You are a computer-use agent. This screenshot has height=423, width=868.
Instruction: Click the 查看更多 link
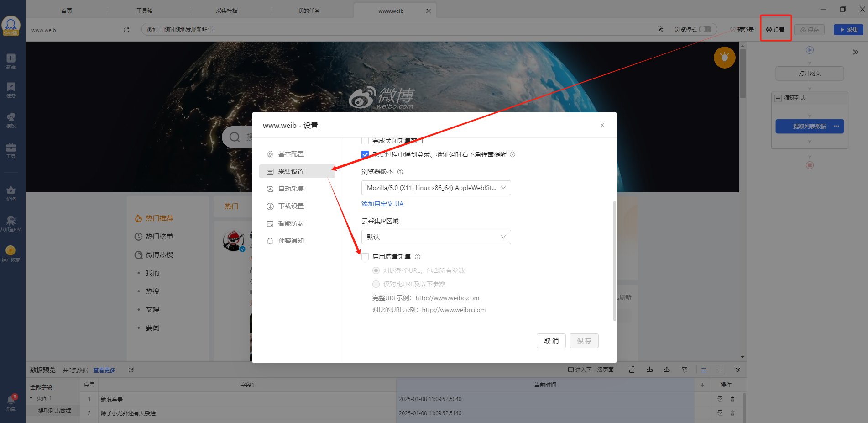pyautogui.click(x=104, y=370)
